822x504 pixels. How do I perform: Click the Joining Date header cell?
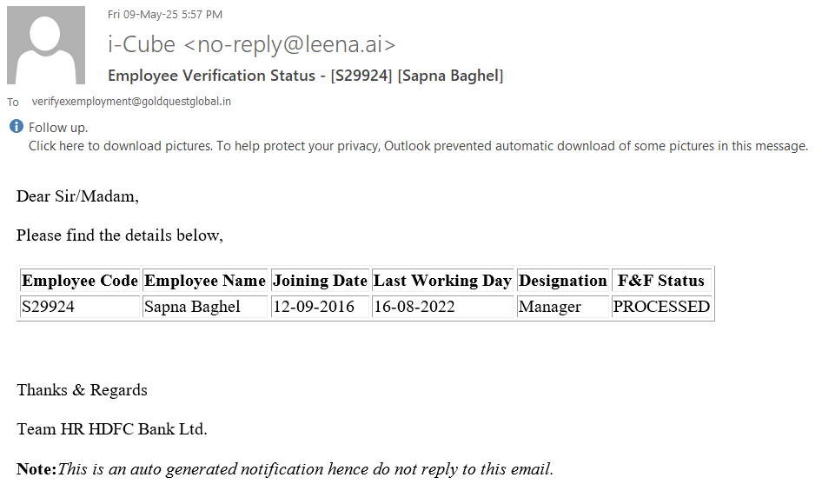tap(320, 281)
